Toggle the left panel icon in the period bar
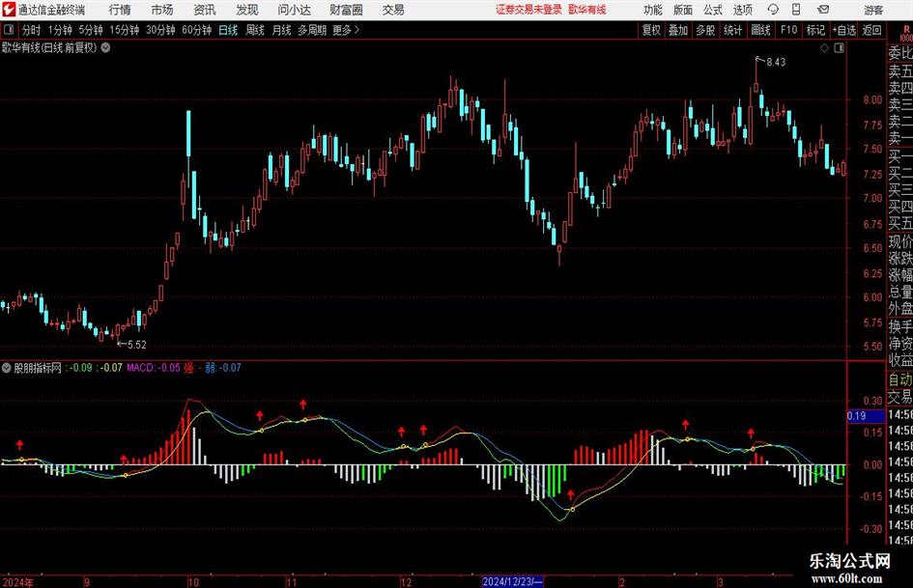913x588 pixels. (x=8, y=30)
